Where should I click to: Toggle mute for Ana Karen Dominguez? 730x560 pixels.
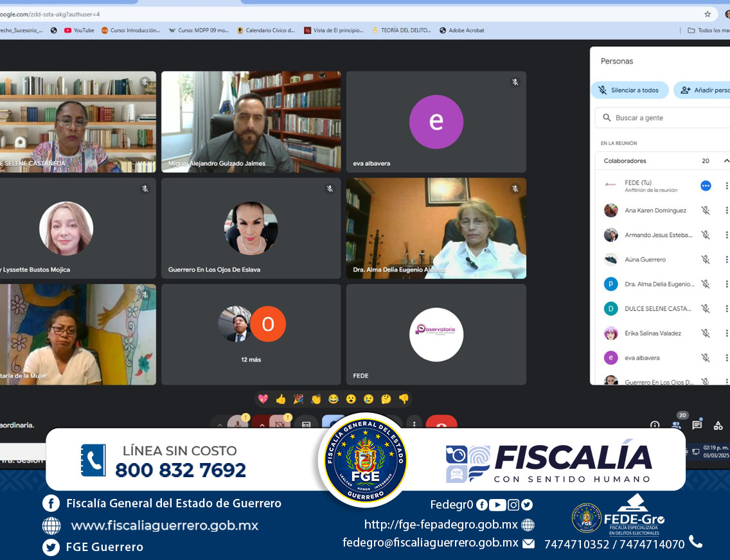coord(706,210)
